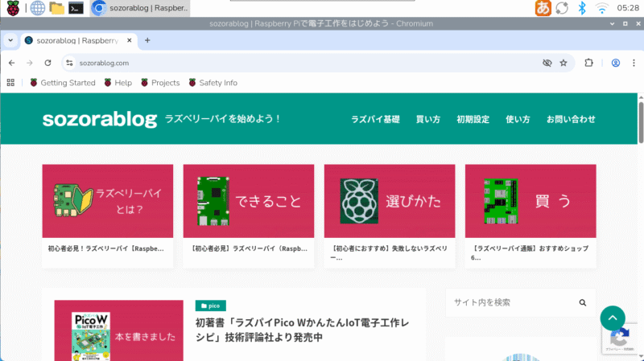Open the Bluetooth tray menu
Viewport: 644px width, 361px height.
click(582, 9)
